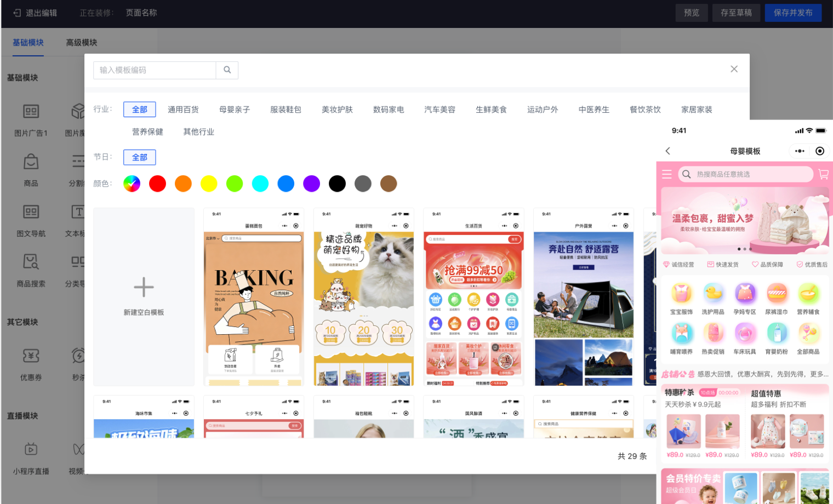
Task: Filter industry by 其他行业
Action: 199,132
